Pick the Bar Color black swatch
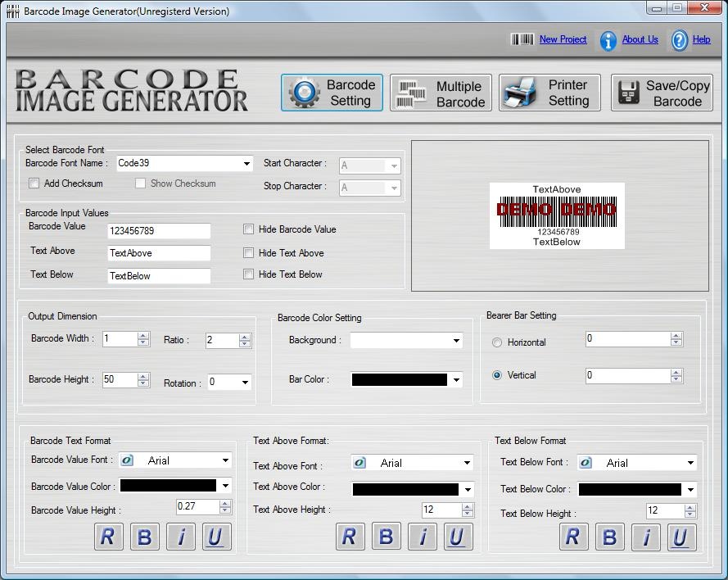 tap(400, 380)
